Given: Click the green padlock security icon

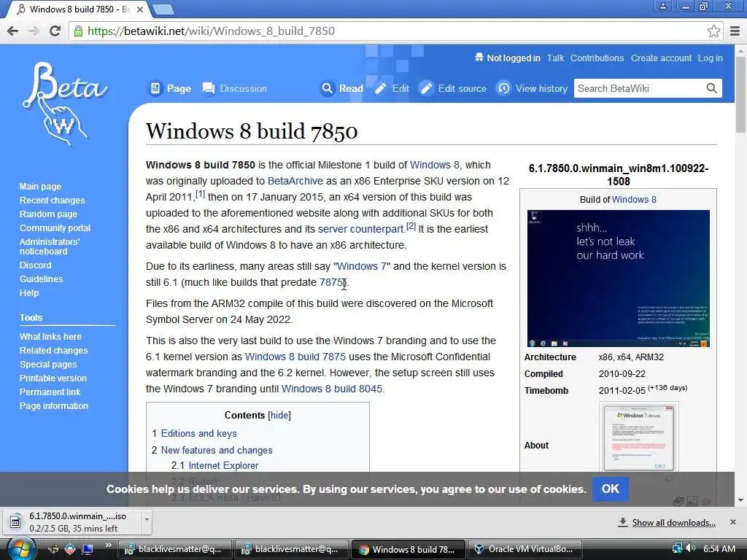Looking at the screenshot, I should 77,31.
